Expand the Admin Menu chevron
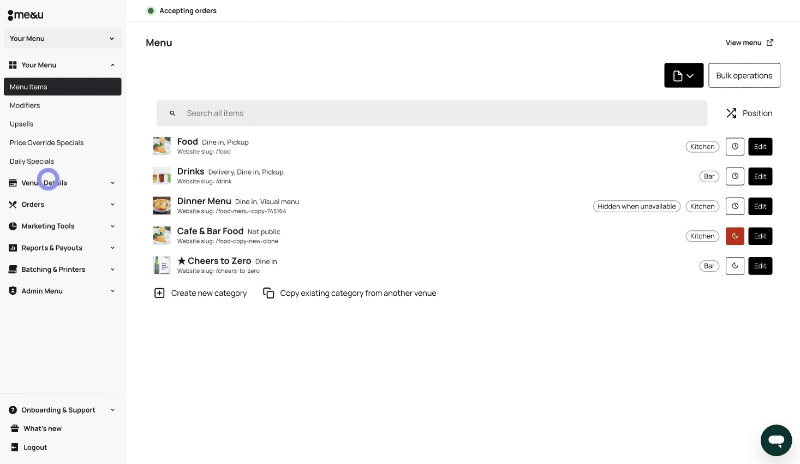 click(x=112, y=291)
